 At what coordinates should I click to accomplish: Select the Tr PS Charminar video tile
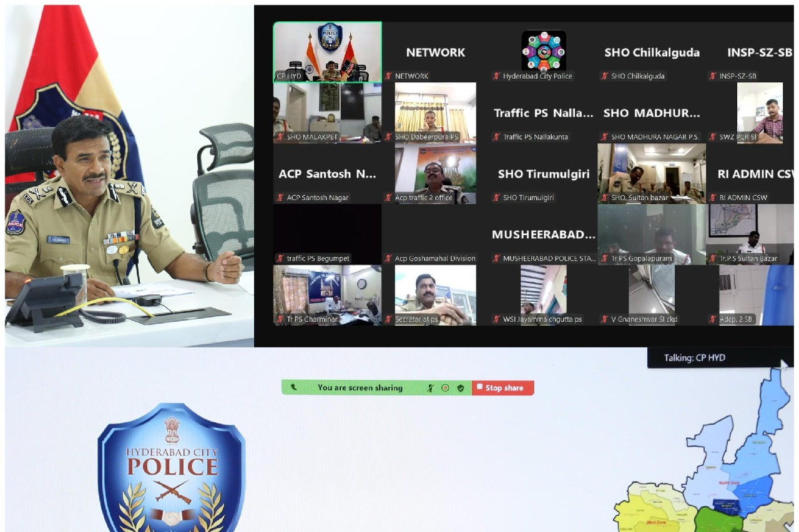(328, 294)
